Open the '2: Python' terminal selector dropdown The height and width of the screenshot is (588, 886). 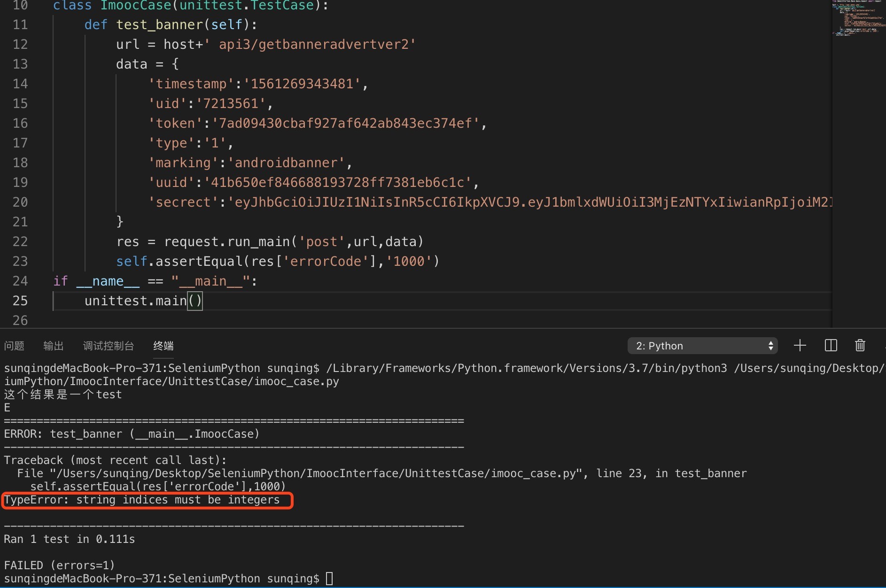[x=702, y=346]
